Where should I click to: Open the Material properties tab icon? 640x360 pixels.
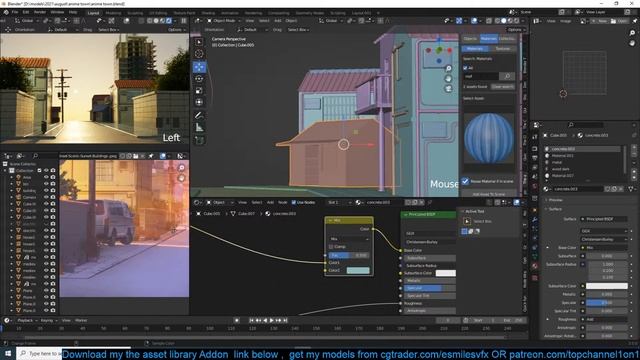coord(535,266)
